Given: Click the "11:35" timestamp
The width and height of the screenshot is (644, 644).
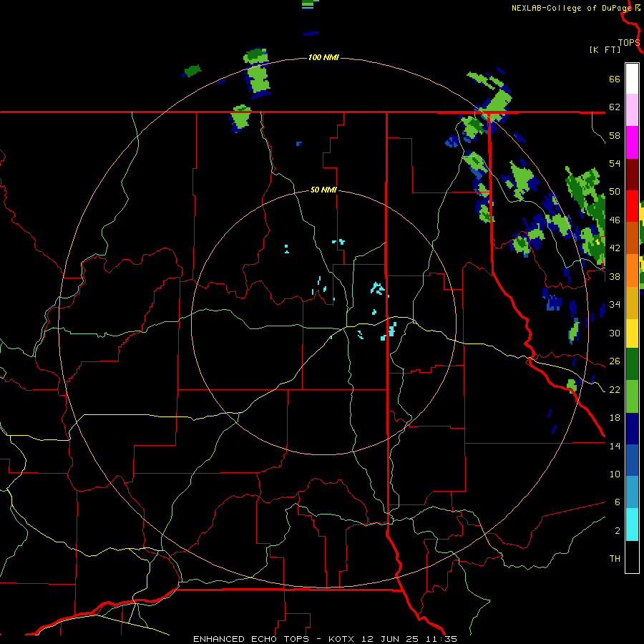Looking at the screenshot, I should pyautogui.click(x=441, y=639).
